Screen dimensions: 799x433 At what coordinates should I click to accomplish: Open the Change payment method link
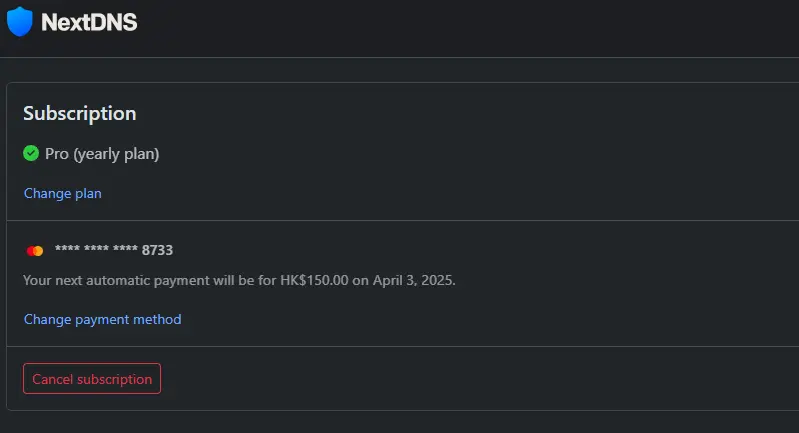pyautogui.click(x=102, y=319)
